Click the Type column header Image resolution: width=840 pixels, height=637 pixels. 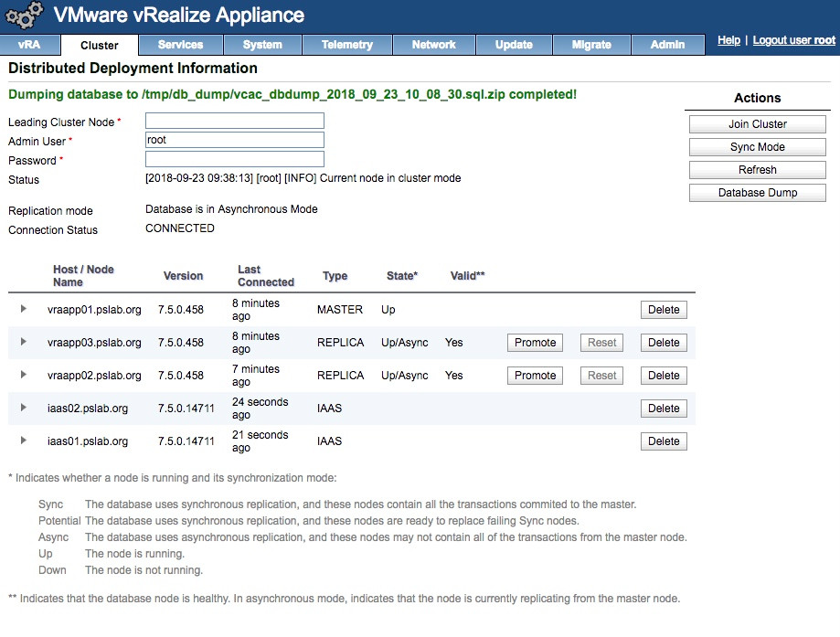click(x=335, y=276)
